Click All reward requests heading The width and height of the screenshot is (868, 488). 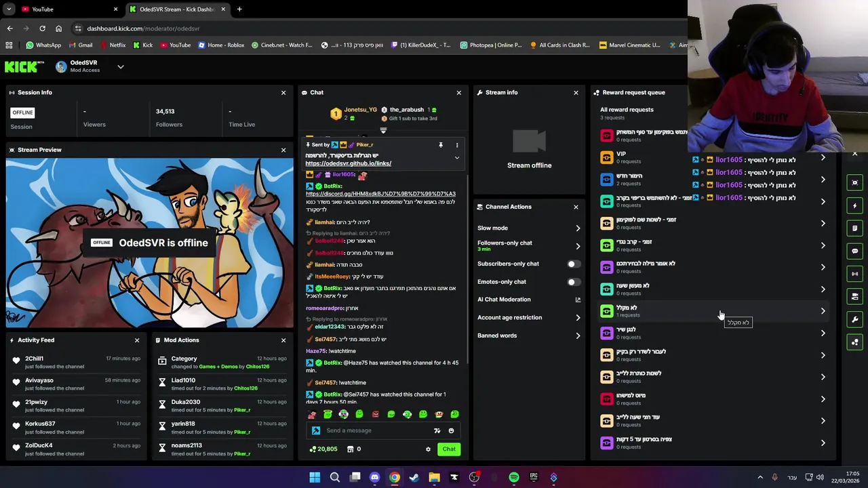[627, 110]
